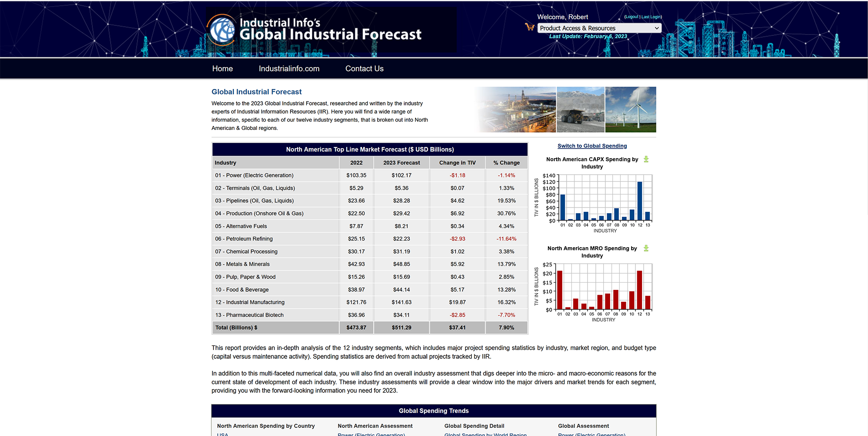Click the '-7.70%' Pharmaceutical Biotech change
Viewport: 868px width, 436px height.
(507, 315)
